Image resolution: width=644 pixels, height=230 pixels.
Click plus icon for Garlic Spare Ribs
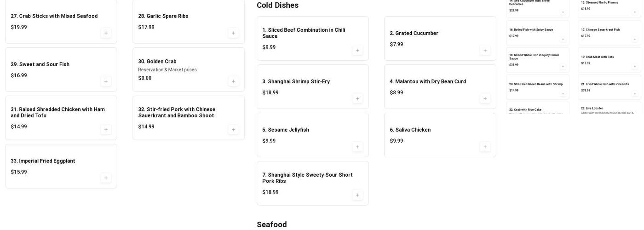(233, 33)
